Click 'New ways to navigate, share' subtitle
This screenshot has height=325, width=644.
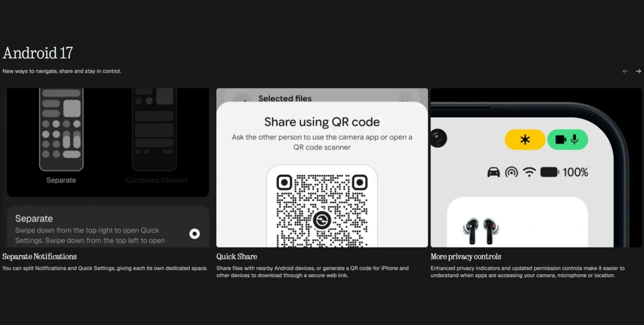point(62,71)
